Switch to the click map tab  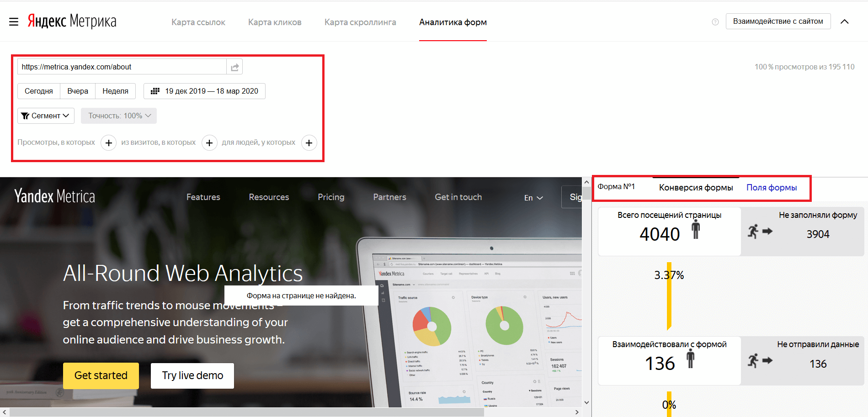[x=275, y=22]
